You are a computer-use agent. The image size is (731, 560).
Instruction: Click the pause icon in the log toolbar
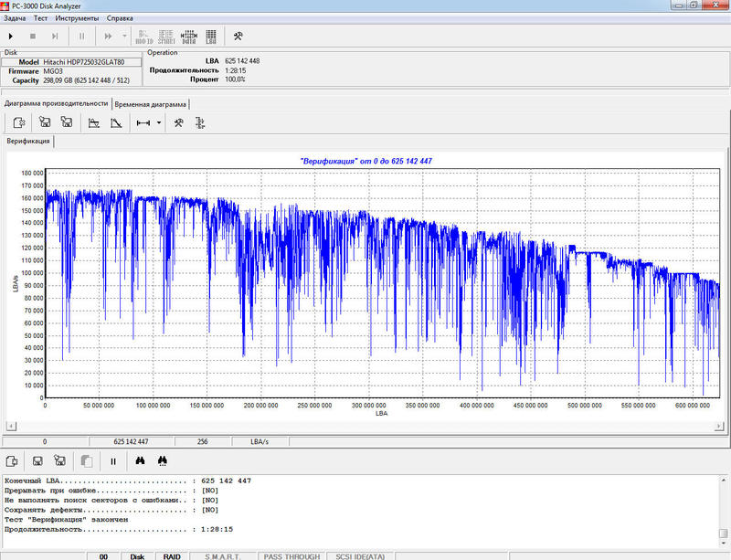click(x=113, y=461)
